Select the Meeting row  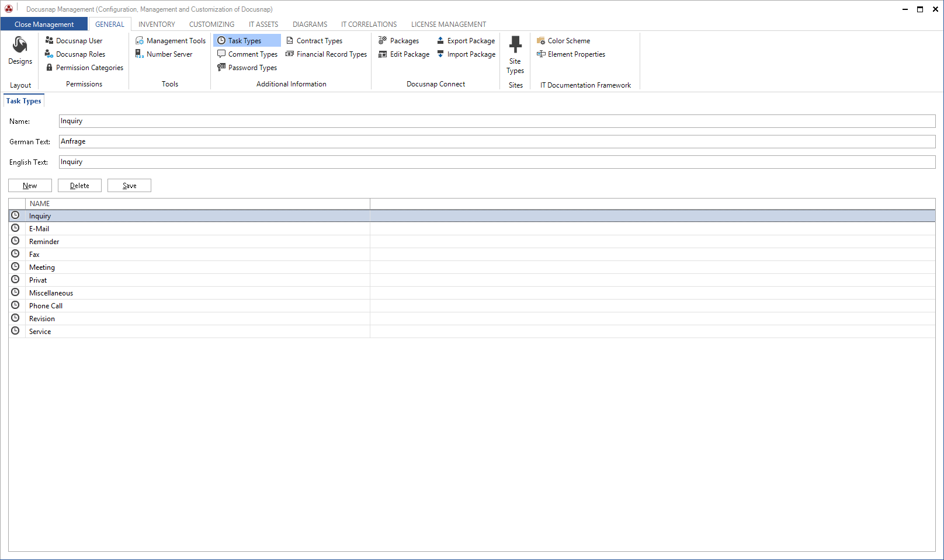click(472, 267)
